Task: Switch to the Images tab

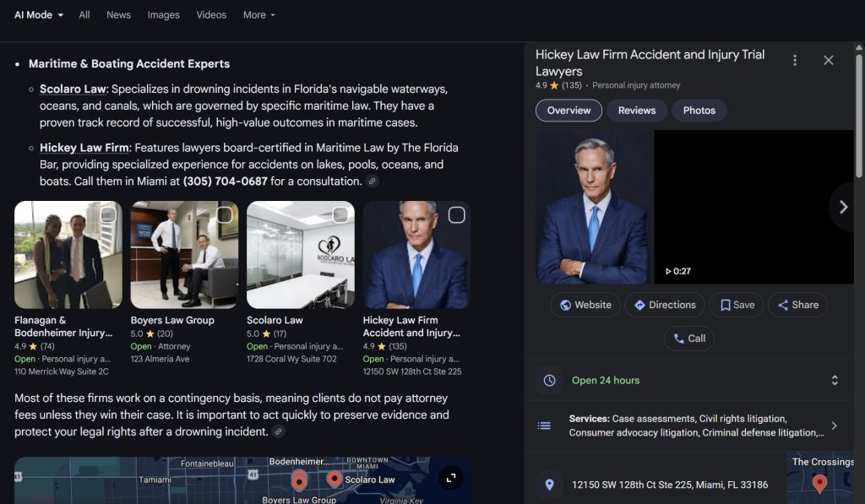Action: click(163, 15)
